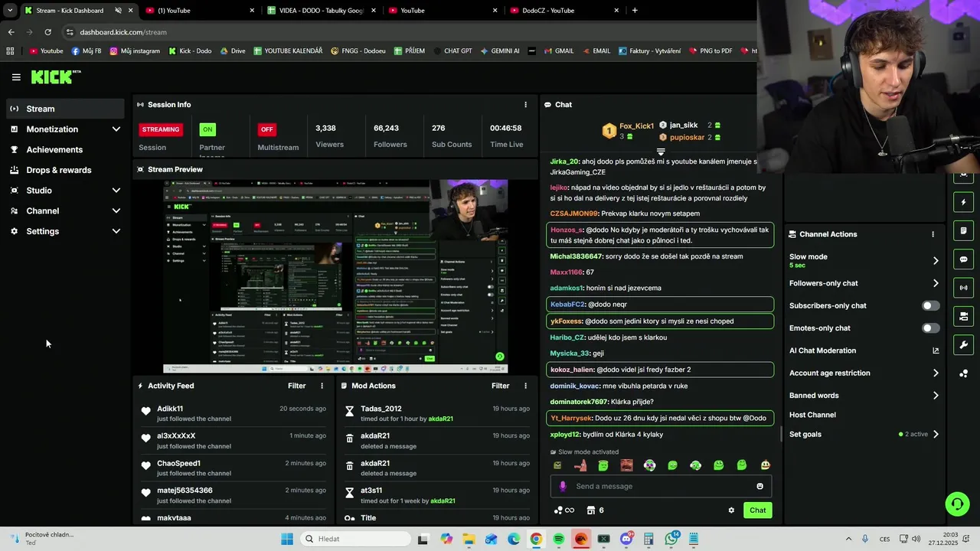Click akdaR21 link in Tadas_2012 timeout row

pos(440,419)
